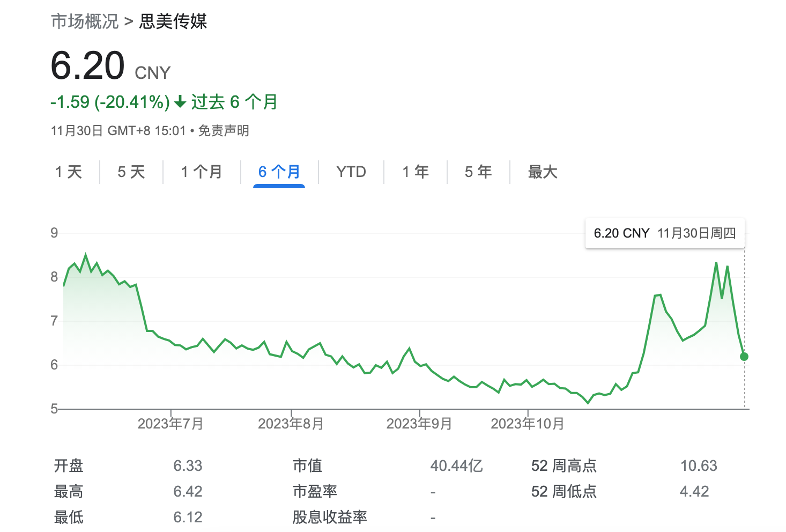
Task: Open the 免责声明 disclaimer
Action: click(223, 130)
